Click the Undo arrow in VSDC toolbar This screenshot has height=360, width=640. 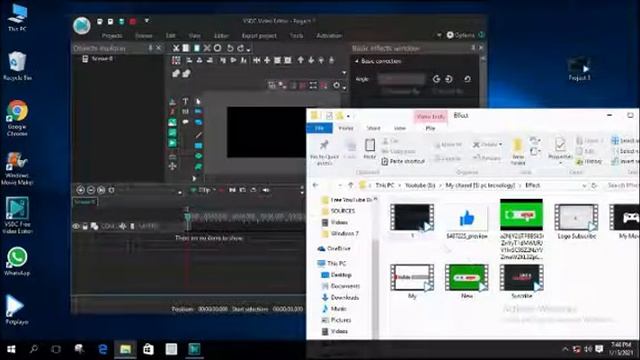pyautogui.click(x=230, y=48)
